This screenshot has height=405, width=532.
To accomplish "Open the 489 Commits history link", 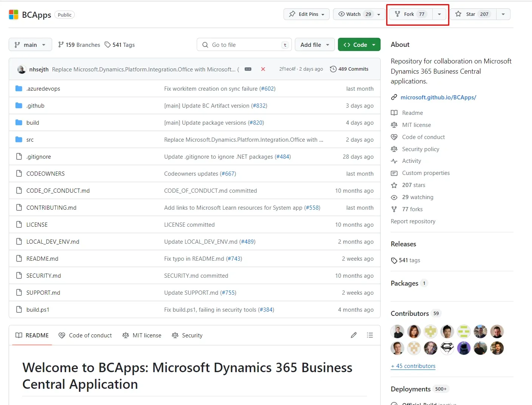I will tap(349, 69).
